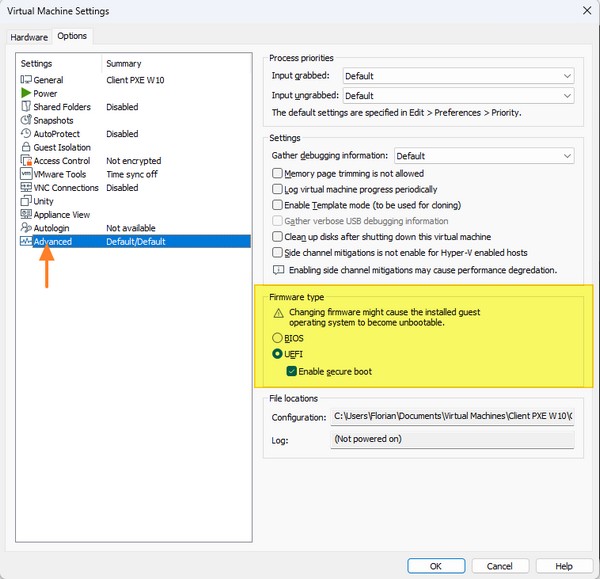The image size is (600, 579).
Task: Select the UEFI firmware radio button
Action: tap(277, 354)
